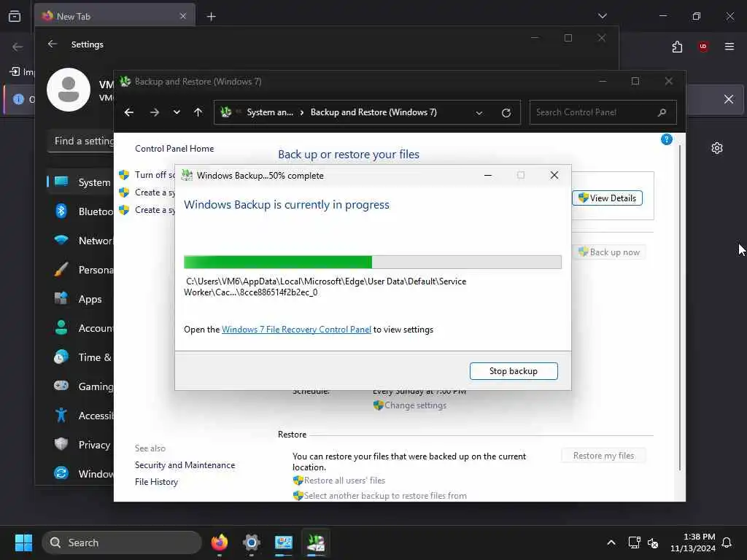Open Windows Update in Settings sidebar

(81, 474)
